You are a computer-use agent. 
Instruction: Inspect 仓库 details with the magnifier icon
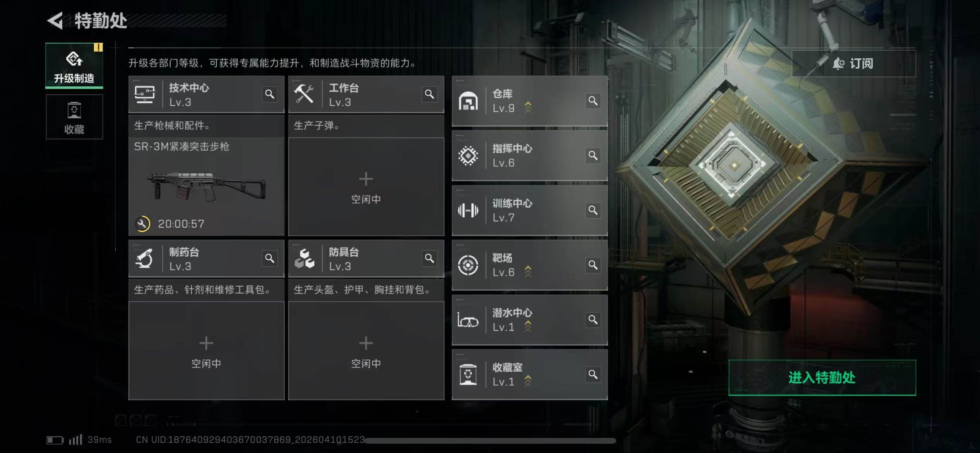coord(593,101)
